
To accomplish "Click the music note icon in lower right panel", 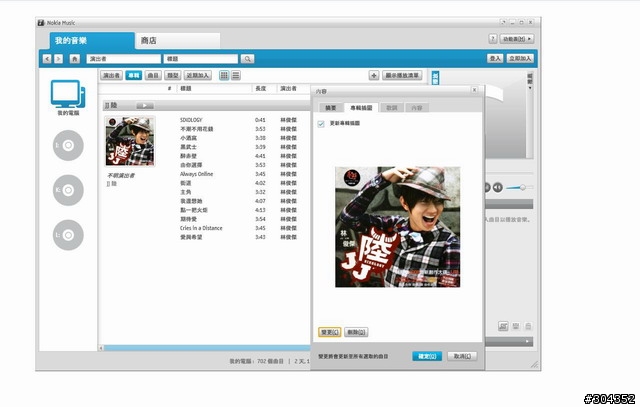I will click(x=503, y=326).
